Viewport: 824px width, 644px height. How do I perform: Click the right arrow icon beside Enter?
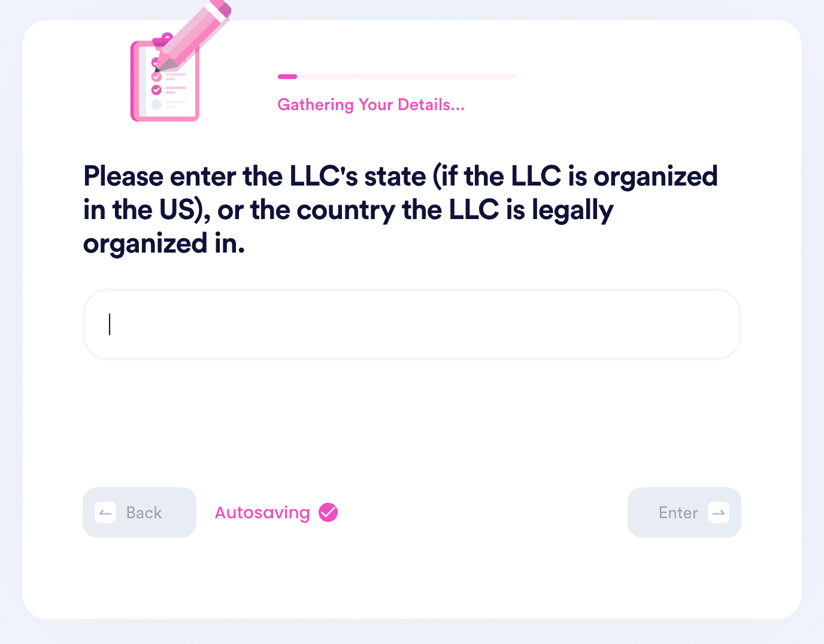click(719, 512)
